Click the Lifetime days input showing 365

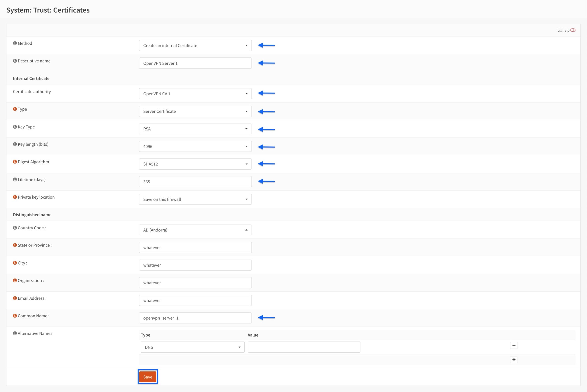pyautogui.click(x=195, y=181)
